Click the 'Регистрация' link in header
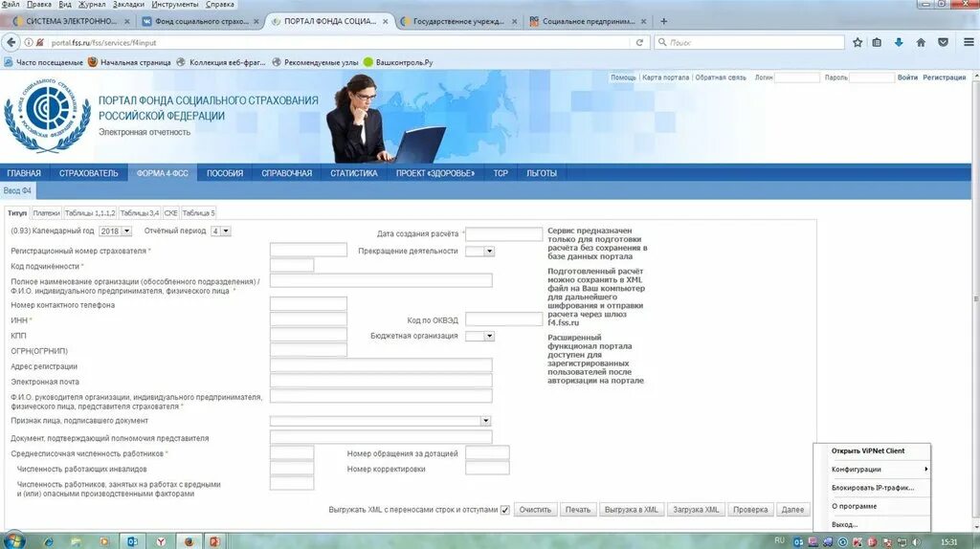The width and height of the screenshot is (980, 549). (944, 77)
